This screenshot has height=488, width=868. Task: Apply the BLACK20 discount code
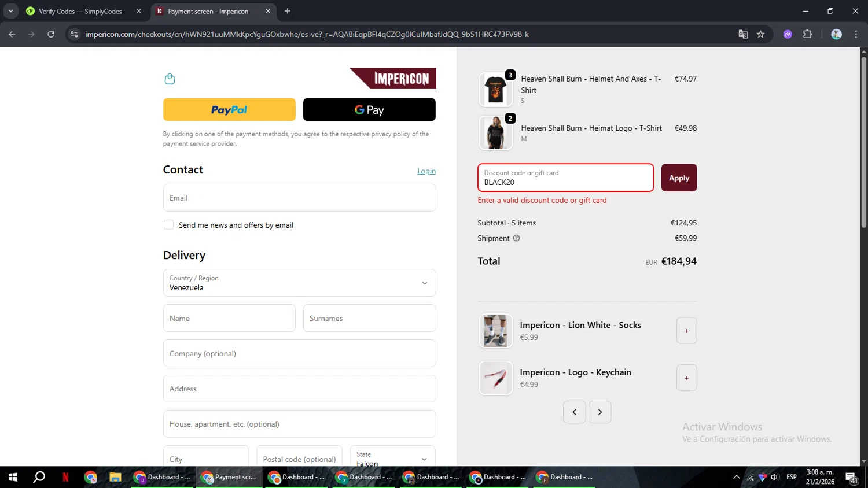coord(679,178)
